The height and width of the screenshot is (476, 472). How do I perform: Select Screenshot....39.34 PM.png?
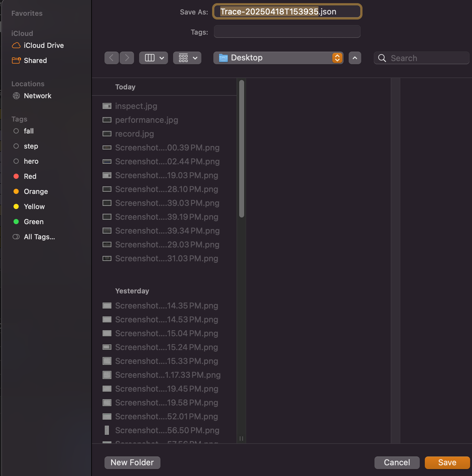click(x=167, y=231)
